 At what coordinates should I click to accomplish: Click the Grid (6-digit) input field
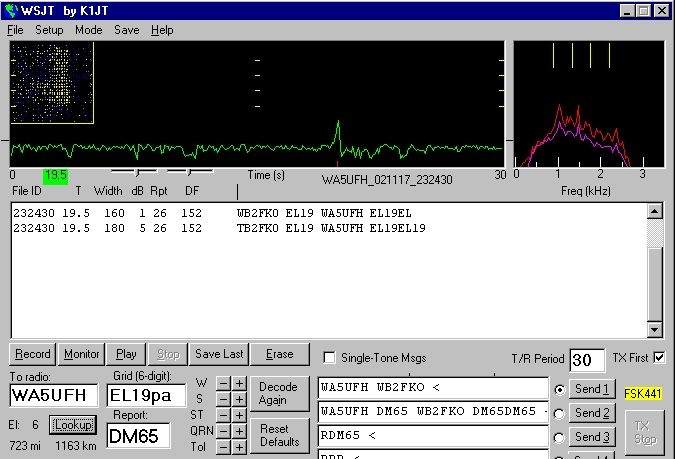(146, 395)
